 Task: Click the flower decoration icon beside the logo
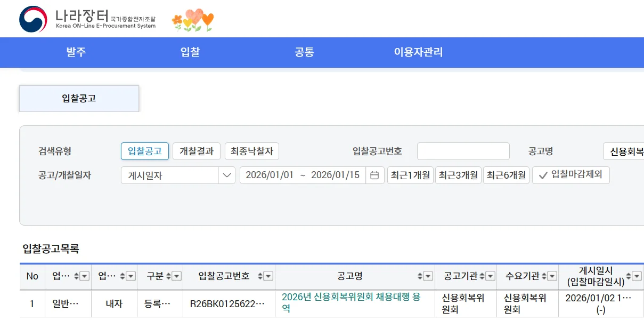point(192,20)
